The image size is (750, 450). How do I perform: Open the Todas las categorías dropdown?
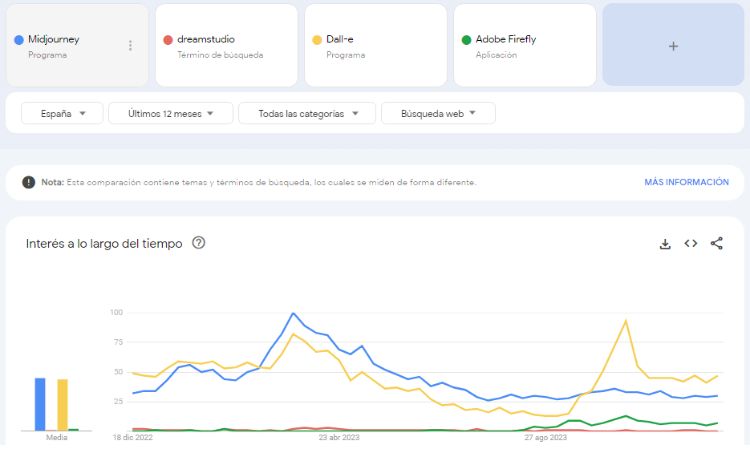tap(307, 113)
